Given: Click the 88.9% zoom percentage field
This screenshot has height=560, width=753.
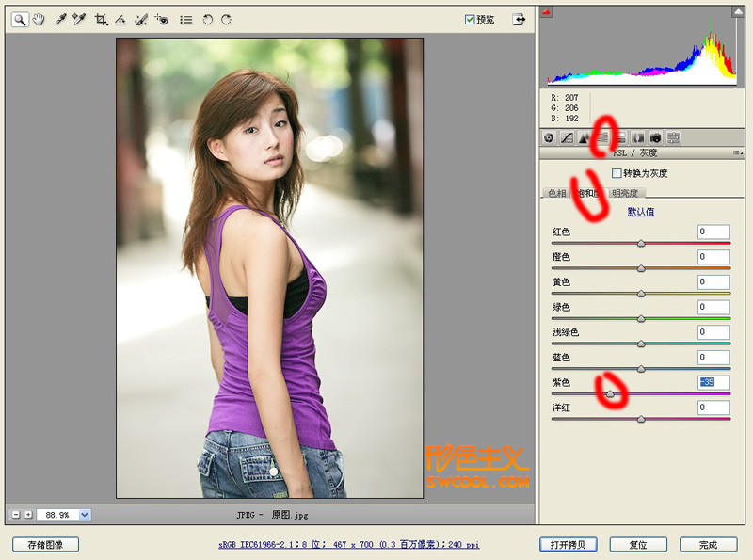Looking at the screenshot, I should click(58, 515).
